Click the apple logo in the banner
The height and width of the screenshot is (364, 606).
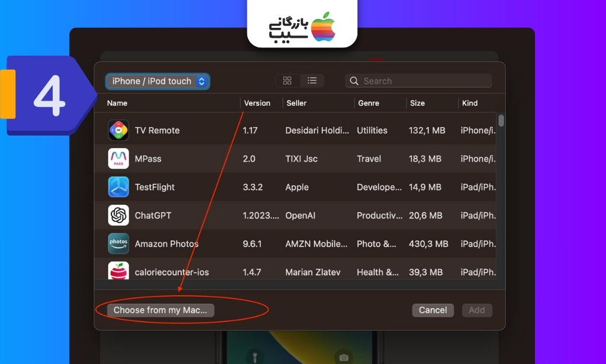(323, 27)
